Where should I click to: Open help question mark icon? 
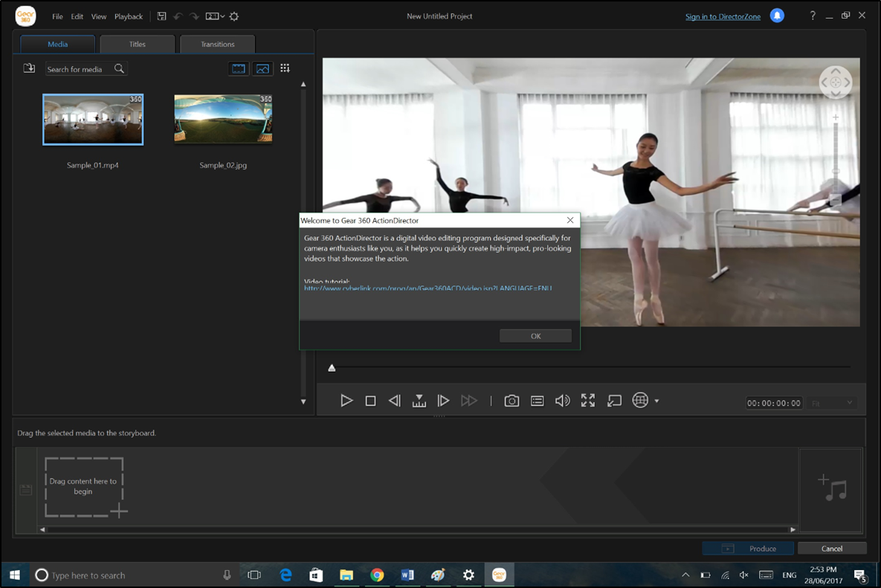click(x=813, y=16)
